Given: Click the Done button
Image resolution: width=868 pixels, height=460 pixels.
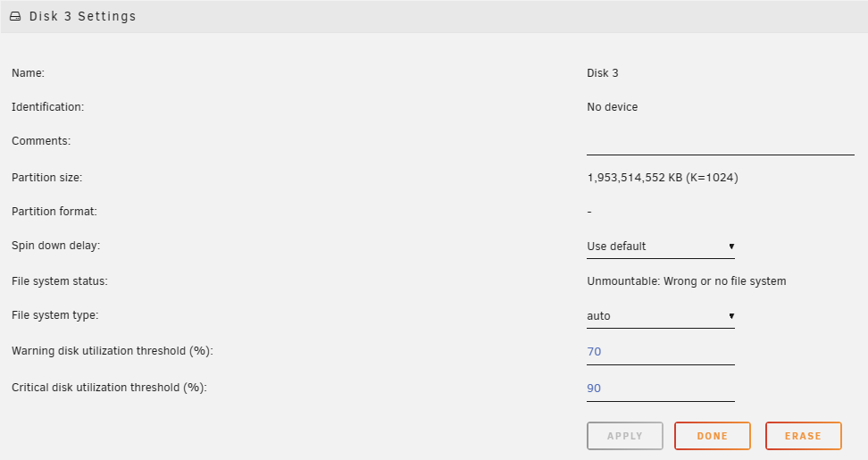Looking at the screenshot, I should point(713,436).
